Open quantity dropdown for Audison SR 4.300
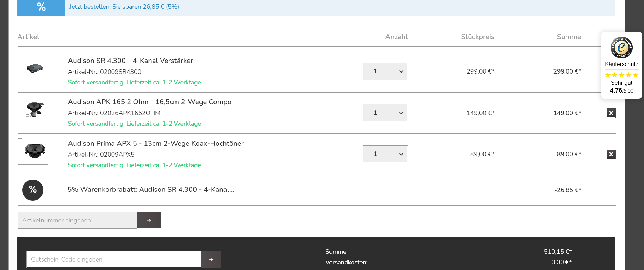The image size is (644, 270). coord(385,71)
